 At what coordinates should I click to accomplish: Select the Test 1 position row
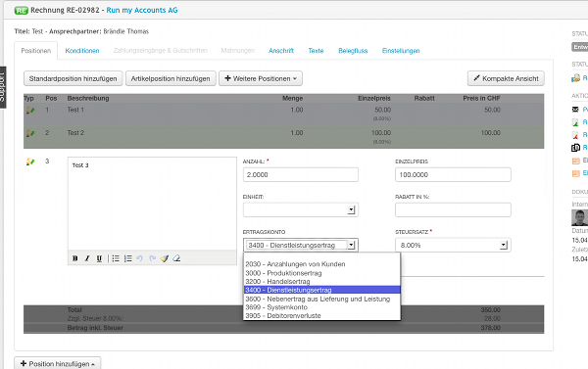pos(283,114)
